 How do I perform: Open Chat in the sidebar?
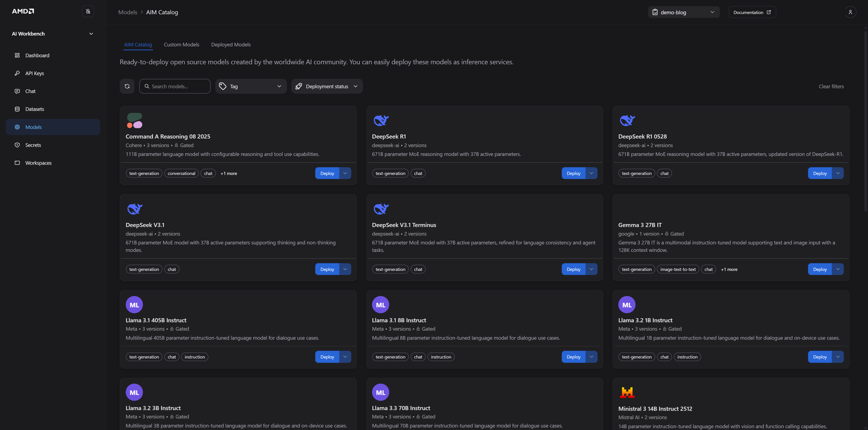(x=53, y=91)
